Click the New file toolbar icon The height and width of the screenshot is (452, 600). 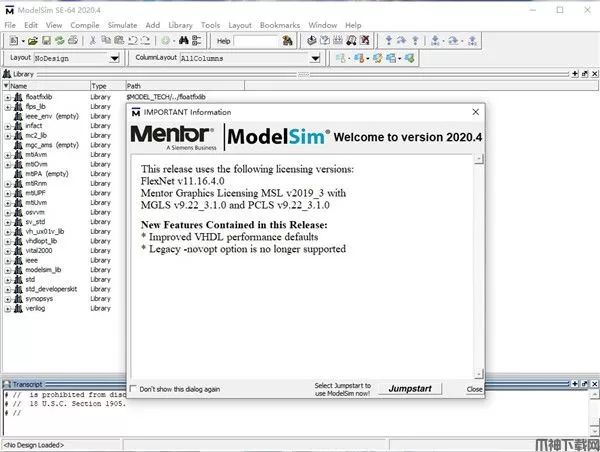coord(14,40)
